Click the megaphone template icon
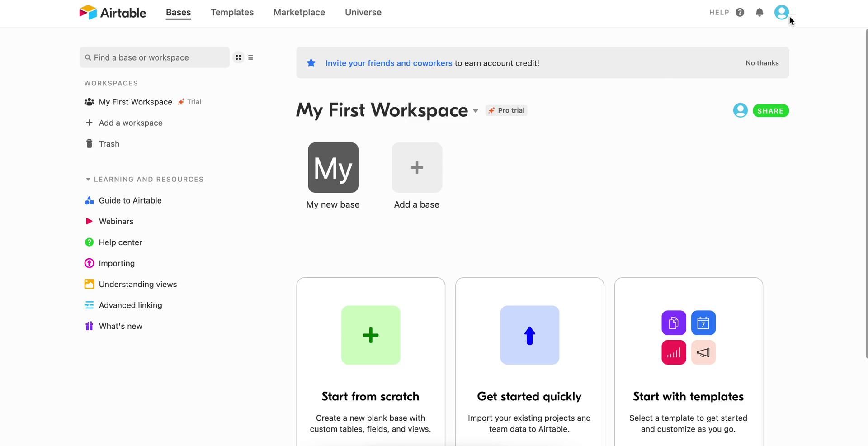Screen dimensions: 868x446 (x=703, y=352)
